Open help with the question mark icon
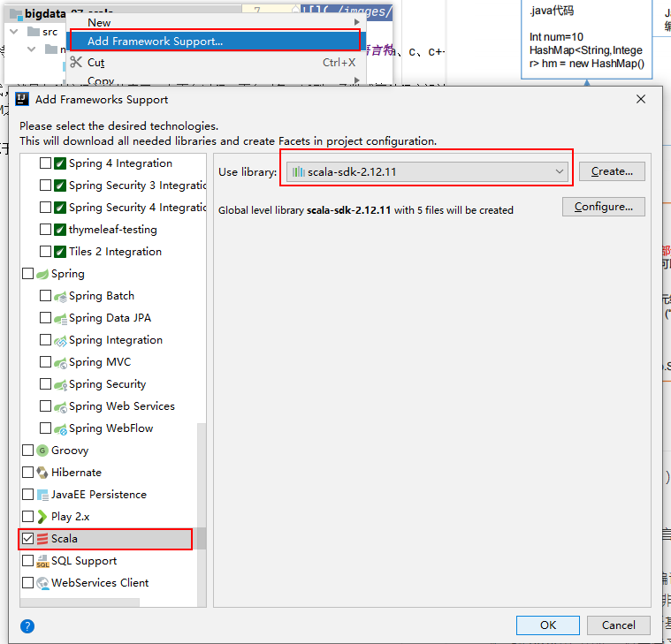 (27, 626)
